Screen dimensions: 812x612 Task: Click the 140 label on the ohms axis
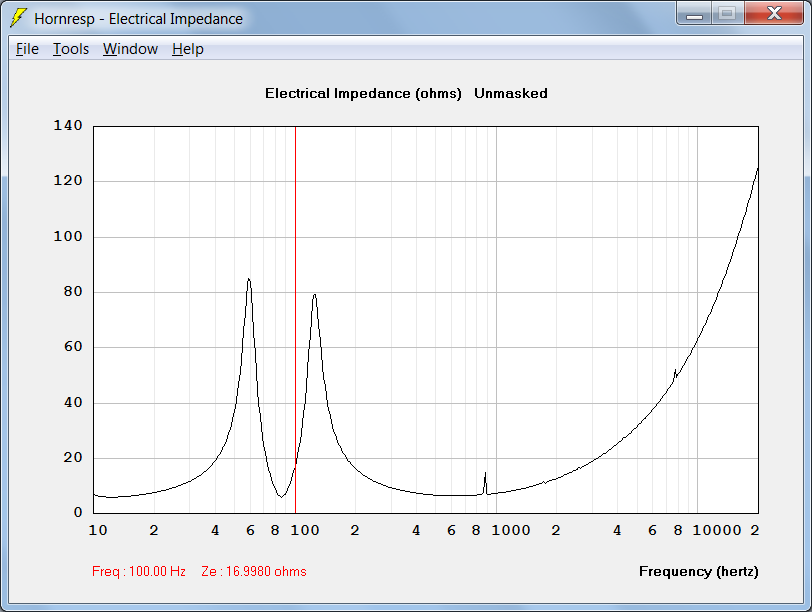click(68, 125)
